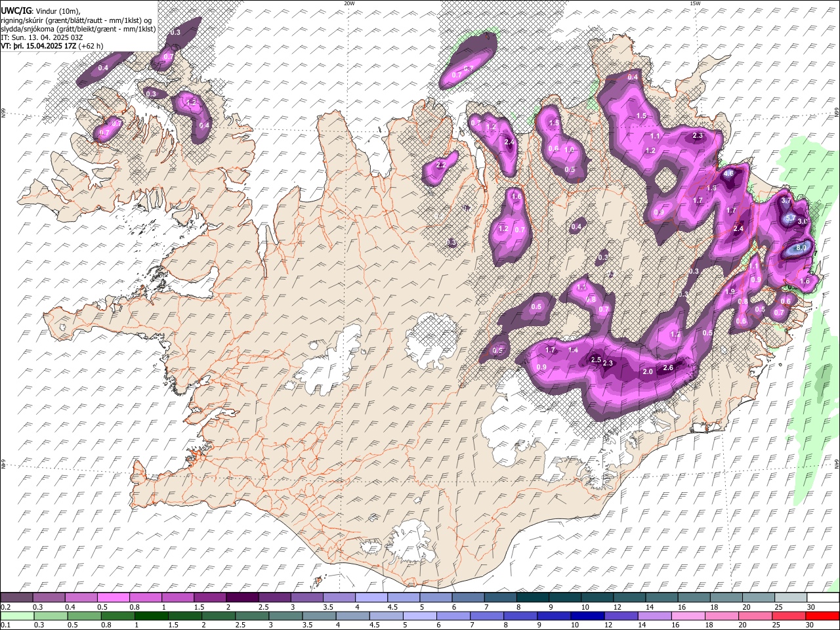Select the dark teal 8–9 swatch in upper legend
The image size is (840, 630).
(x=532, y=597)
